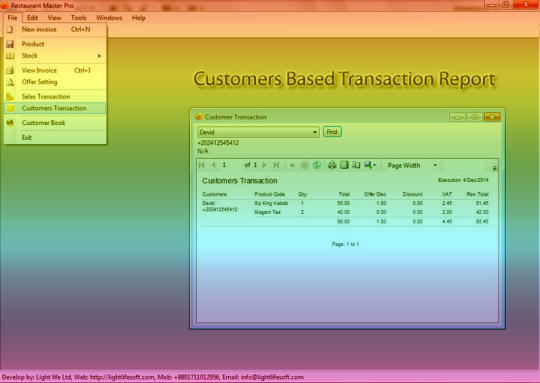This screenshot has height=383, width=540.
Task: Click the back to parent report arrow
Action: click(292, 165)
